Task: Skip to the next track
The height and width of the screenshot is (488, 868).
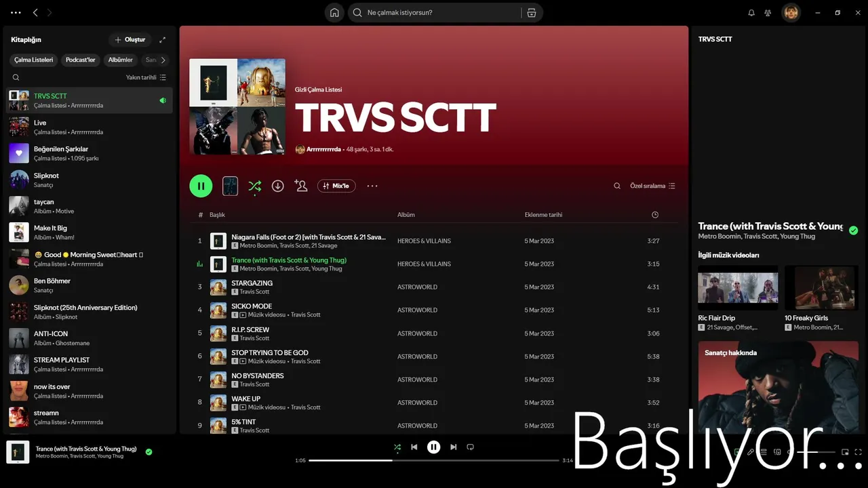Action: click(x=453, y=447)
